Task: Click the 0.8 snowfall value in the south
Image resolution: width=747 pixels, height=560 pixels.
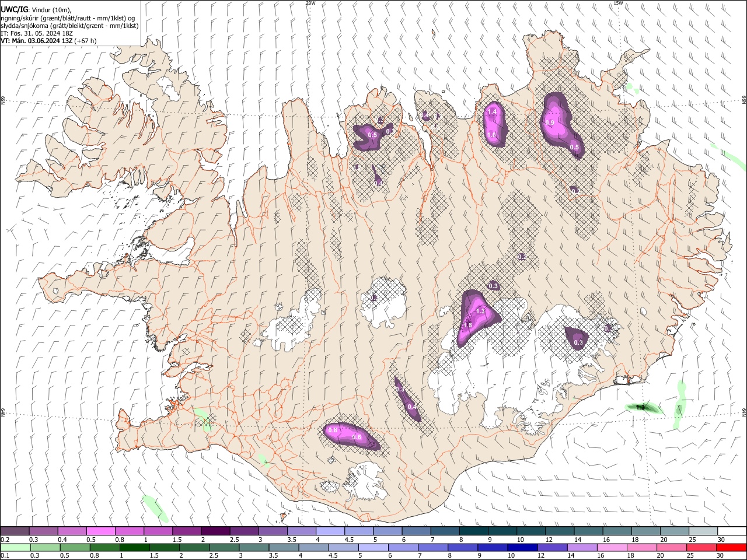Action: click(333, 430)
